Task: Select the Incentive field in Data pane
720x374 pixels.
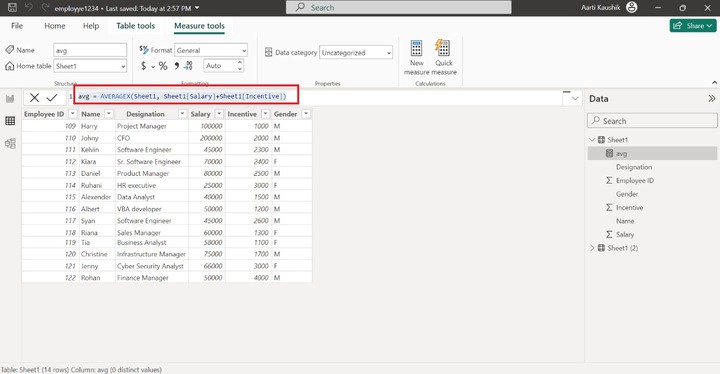Action: (629, 208)
